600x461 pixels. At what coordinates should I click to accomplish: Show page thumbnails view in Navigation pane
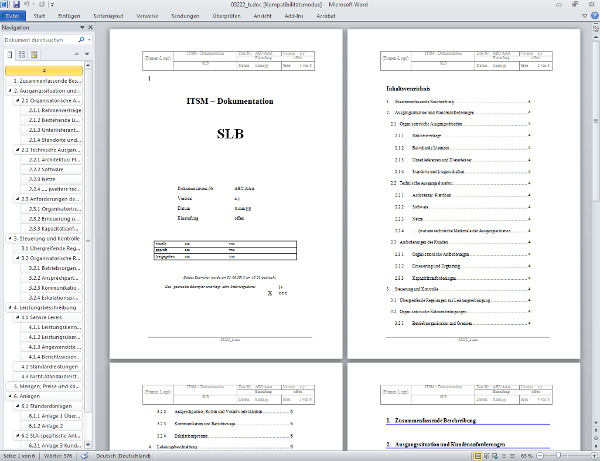20,55
